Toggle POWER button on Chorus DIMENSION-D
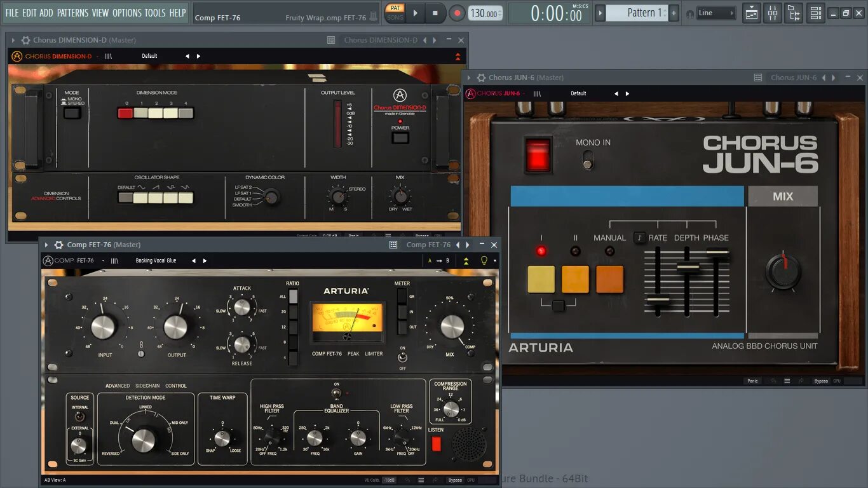 tap(400, 137)
